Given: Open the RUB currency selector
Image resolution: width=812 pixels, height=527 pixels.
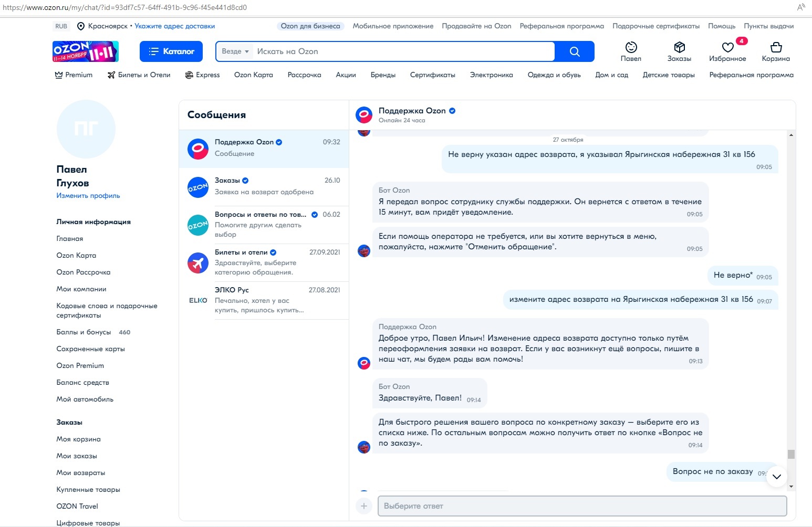Looking at the screenshot, I should click(x=61, y=26).
